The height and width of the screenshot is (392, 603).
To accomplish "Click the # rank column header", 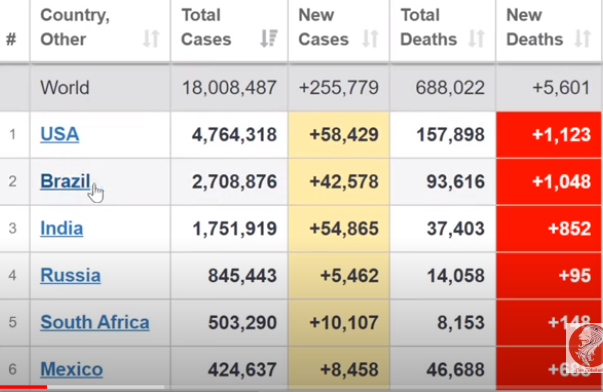I will tap(11, 39).
